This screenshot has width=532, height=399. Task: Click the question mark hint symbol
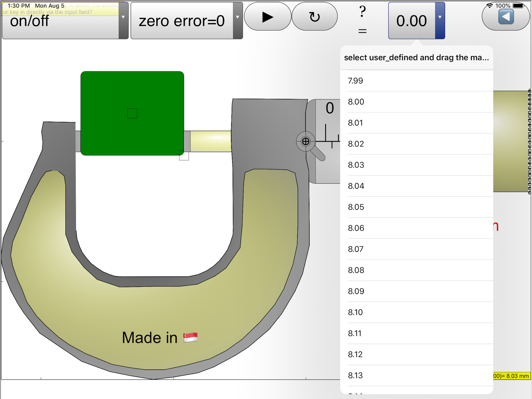tap(362, 12)
